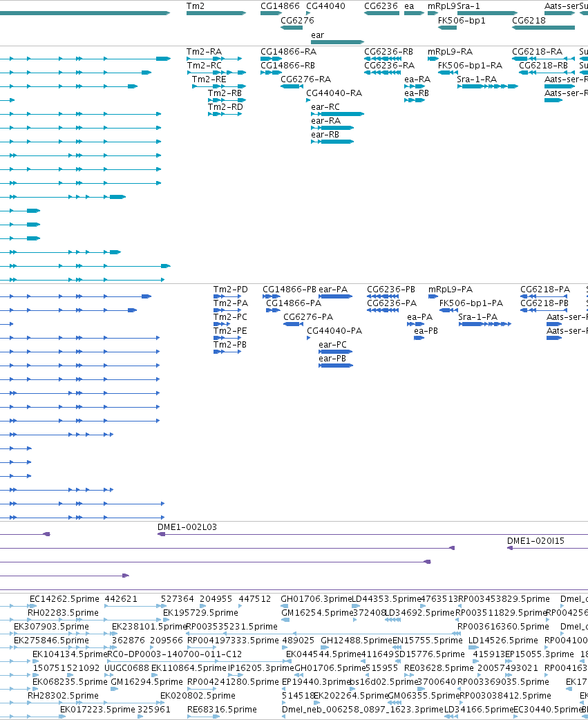
Task: Select the ea-RB transcript
Action: pyautogui.click(x=415, y=100)
